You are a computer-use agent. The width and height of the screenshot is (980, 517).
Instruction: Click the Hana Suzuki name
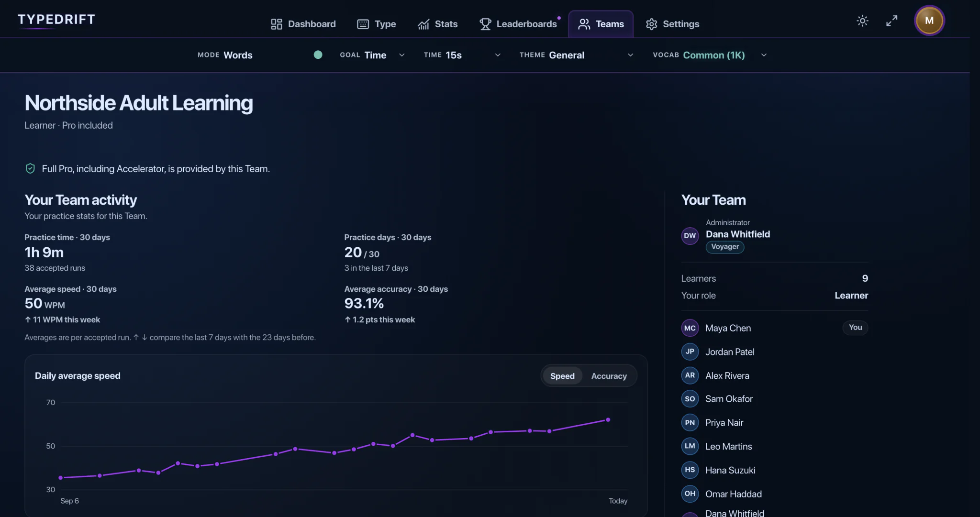click(730, 471)
